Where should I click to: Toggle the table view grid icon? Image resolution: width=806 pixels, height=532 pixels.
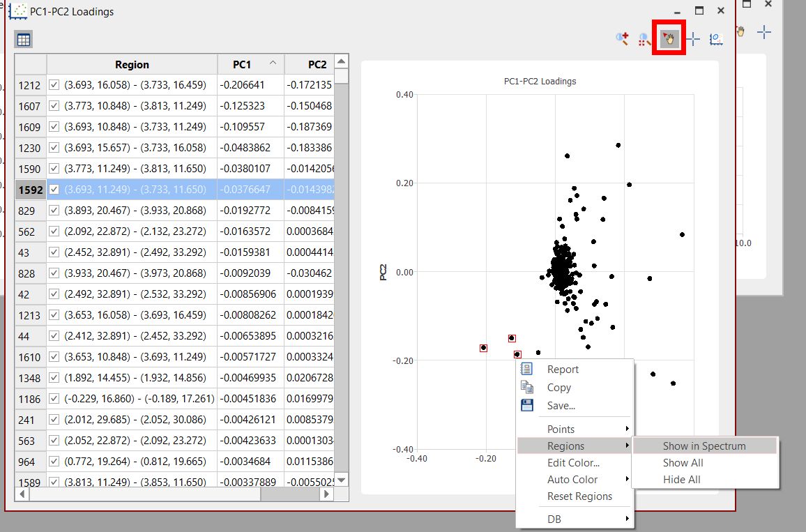coord(24,40)
